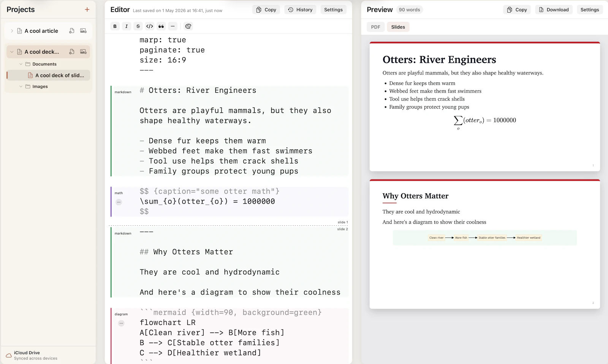
Task: Add a document to A cool article
Action: (x=72, y=31)
